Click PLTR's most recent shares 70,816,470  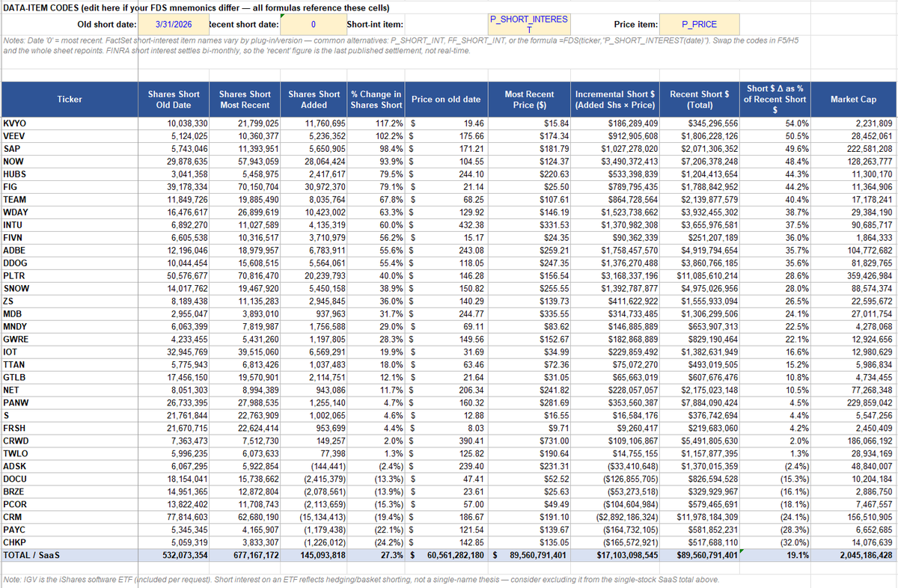(x=245, y=275)
